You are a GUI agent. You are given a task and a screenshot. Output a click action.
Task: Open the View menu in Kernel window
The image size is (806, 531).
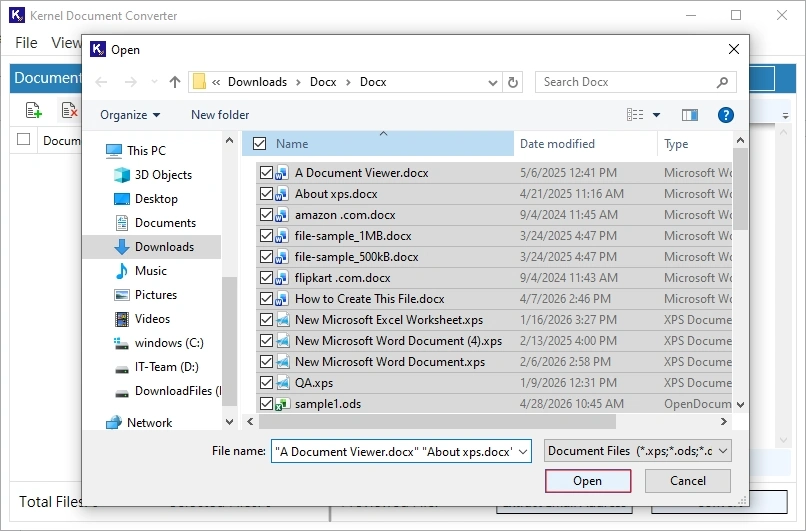pyautogui.click(x=66, y=43)
